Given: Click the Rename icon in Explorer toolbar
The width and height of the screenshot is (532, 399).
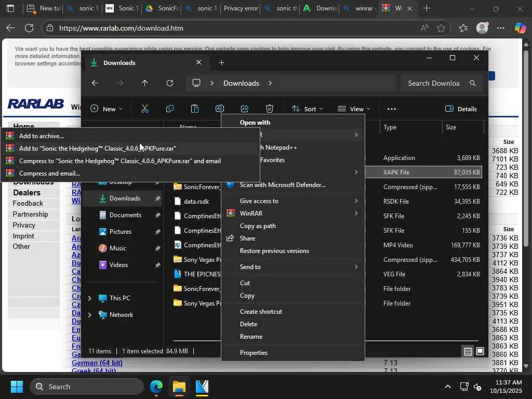Looking at the screenshot, I should (x=220, y=109).
